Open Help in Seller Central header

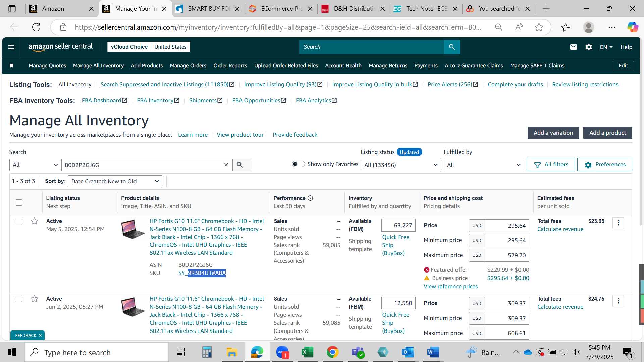click(x=626, y=47)
